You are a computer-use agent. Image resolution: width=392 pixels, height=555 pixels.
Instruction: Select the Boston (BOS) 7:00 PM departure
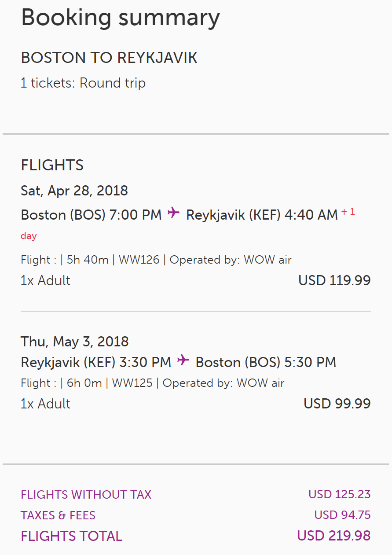click(91, 215)
